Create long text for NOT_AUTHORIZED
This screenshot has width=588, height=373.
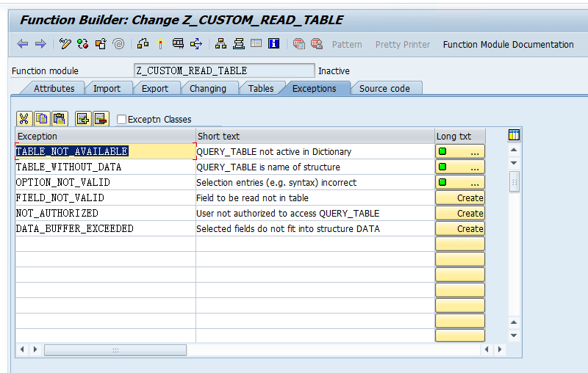coord(460,213)
